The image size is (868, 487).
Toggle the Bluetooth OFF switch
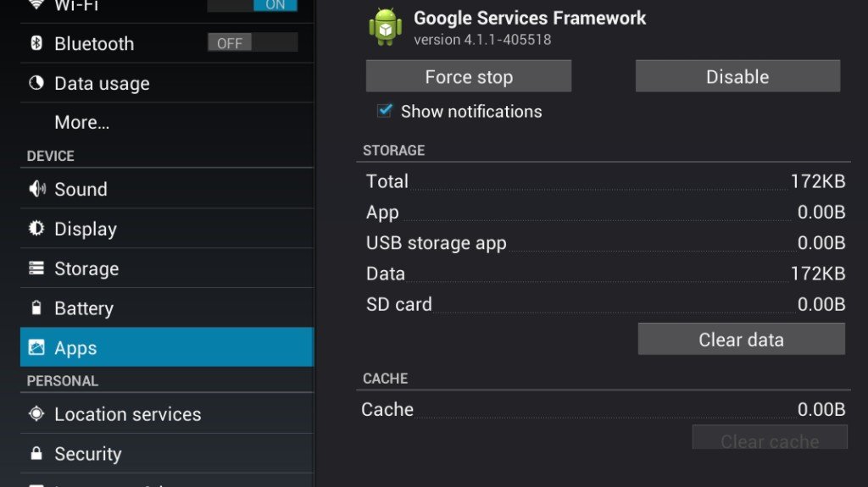[x=253, y=42]
